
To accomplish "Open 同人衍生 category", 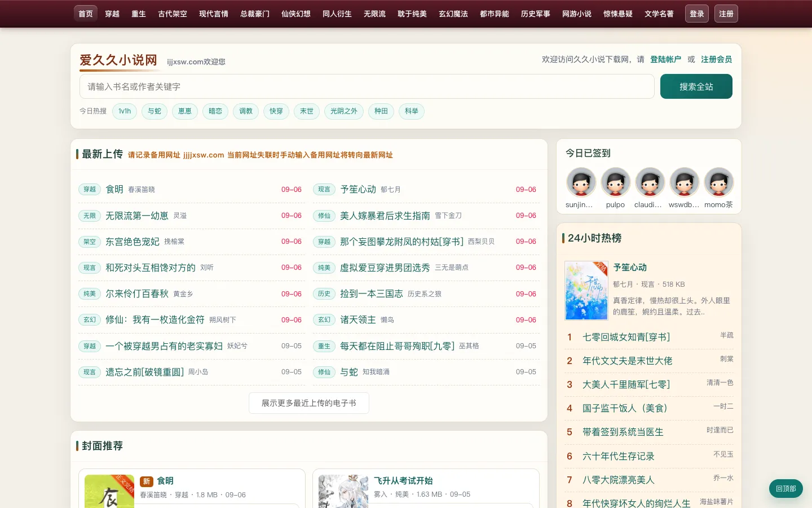I will pyautogui.click(x=337, y=14).
